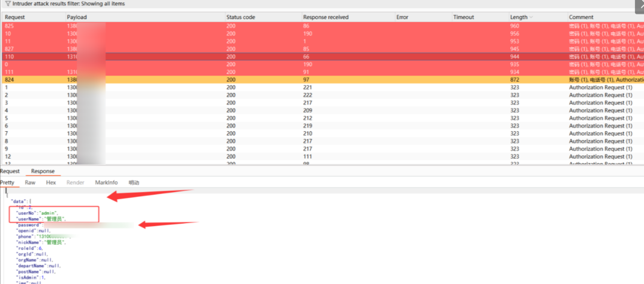Click the Authorization Request comment in request 5 row

(x=600, y=118)
